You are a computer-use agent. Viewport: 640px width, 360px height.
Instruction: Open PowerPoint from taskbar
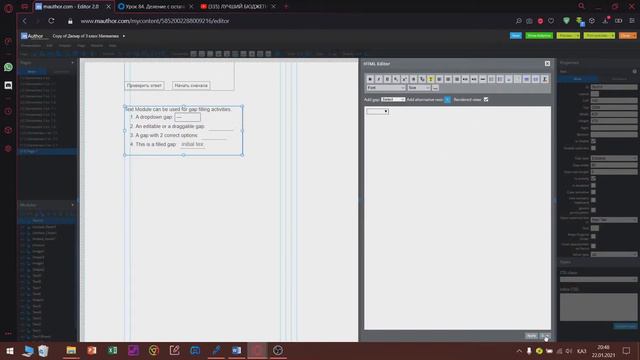[x=92, y=351]
